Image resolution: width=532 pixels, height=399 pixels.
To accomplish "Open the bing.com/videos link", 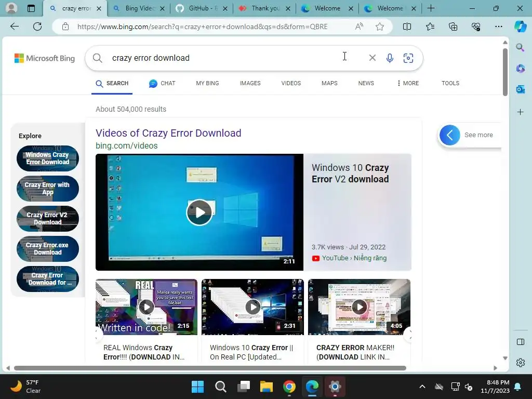I will [127, 145].
